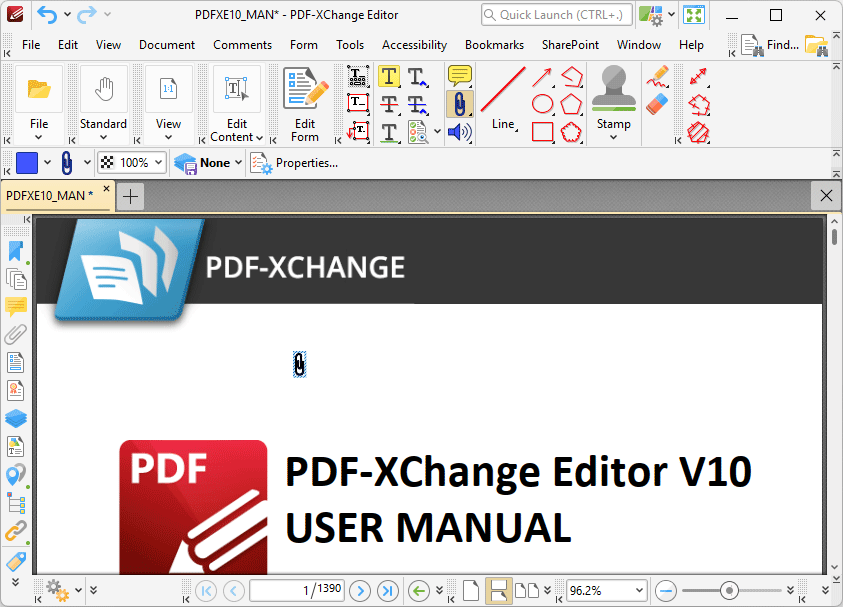Select the File Attachment paperclip tool

[460, 104]
